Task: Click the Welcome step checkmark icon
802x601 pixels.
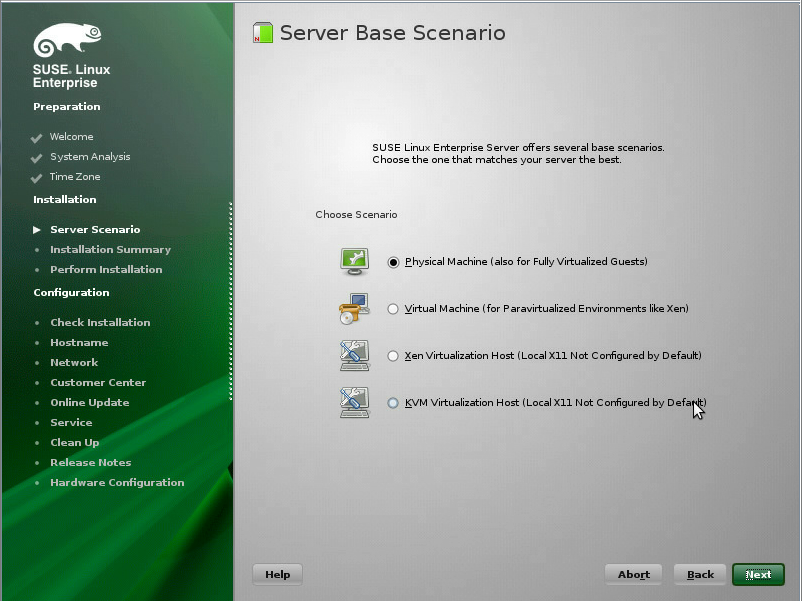Action: coord(36,138)
